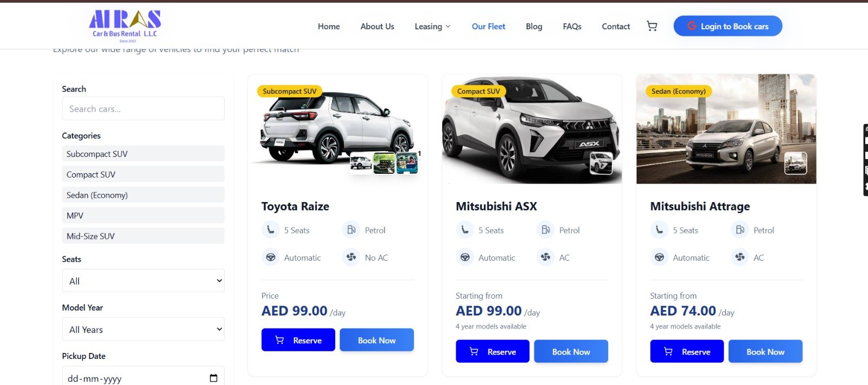Select the Sedan (Economy) category filter
The width and height of the screenshot is (868, 385).
[x=143, y=195]
